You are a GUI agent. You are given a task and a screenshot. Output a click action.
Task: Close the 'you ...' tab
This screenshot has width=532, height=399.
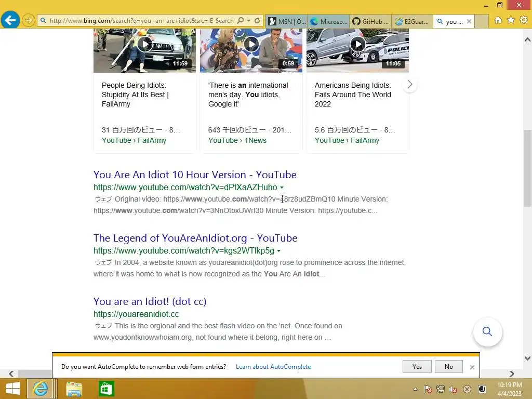pos(469,21)
